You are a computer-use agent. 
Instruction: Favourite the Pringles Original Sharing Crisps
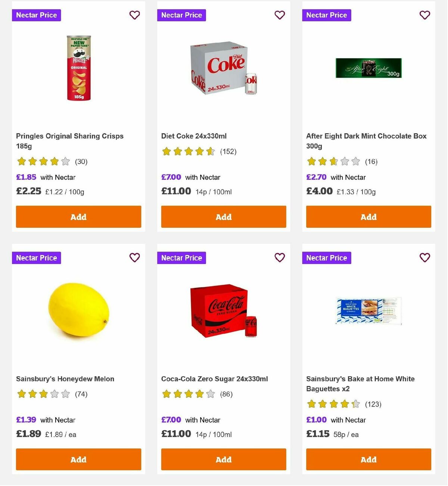tap(134, 15)
